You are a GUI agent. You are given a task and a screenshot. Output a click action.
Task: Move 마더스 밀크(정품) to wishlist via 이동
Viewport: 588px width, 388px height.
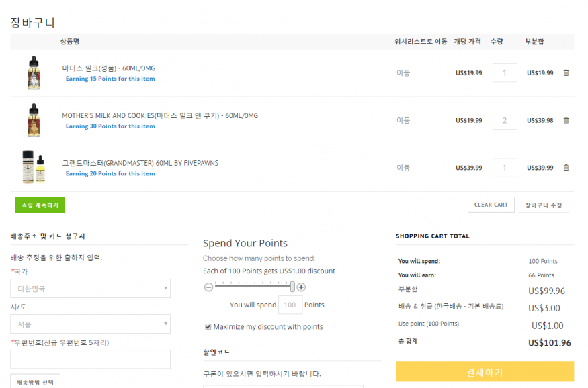(x=403, y=73)
